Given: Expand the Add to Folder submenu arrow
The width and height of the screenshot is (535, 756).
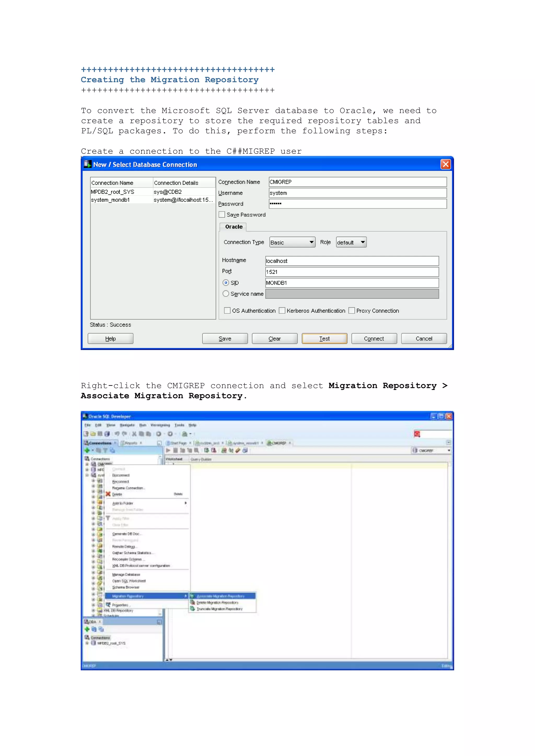Looking at the screenshot, I should coord(185,503).
